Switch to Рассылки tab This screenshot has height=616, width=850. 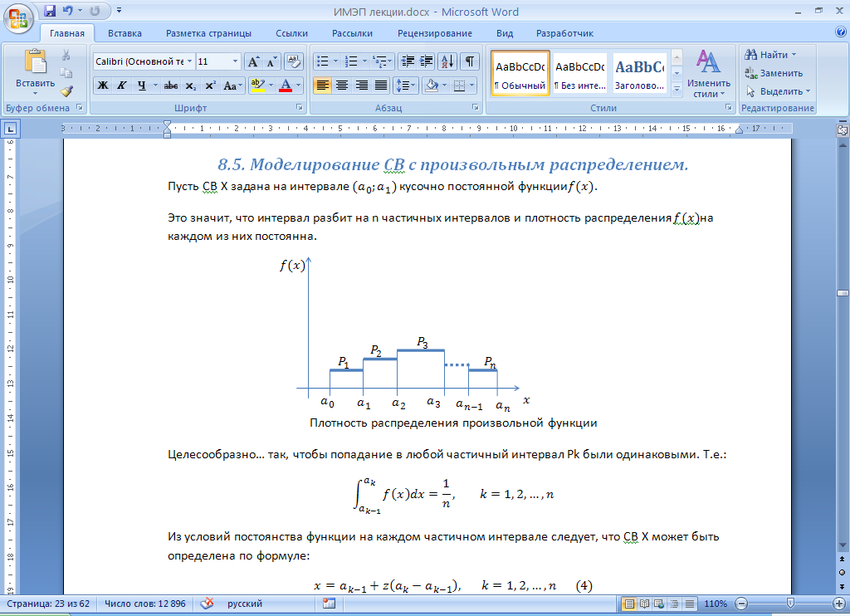pos(352,33)
